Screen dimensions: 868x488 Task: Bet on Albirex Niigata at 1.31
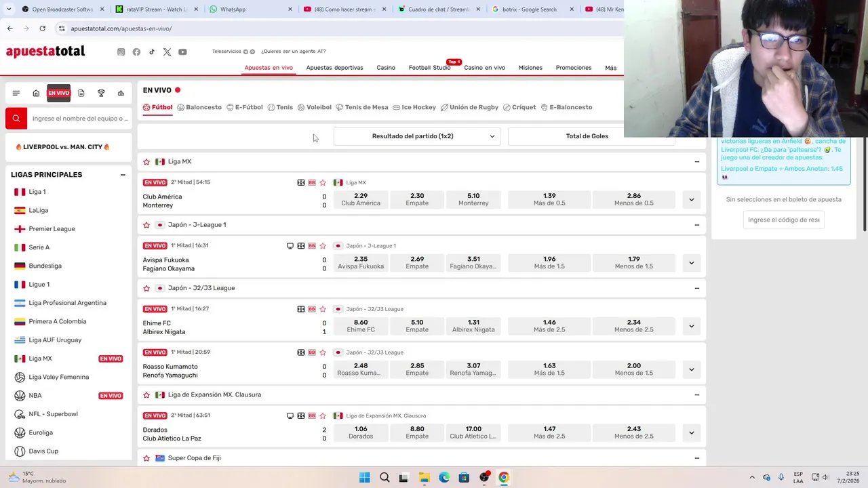pyautogui.click(x=473, y=326)
